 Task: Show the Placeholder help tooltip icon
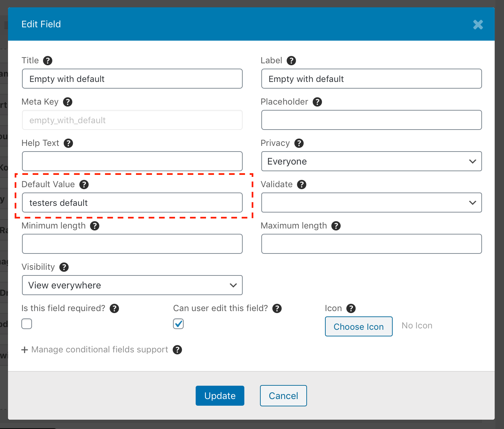(x=317, y=102)
